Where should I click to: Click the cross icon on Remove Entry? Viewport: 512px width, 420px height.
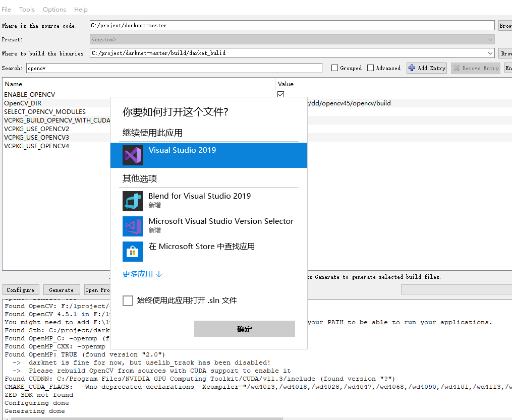457,68
